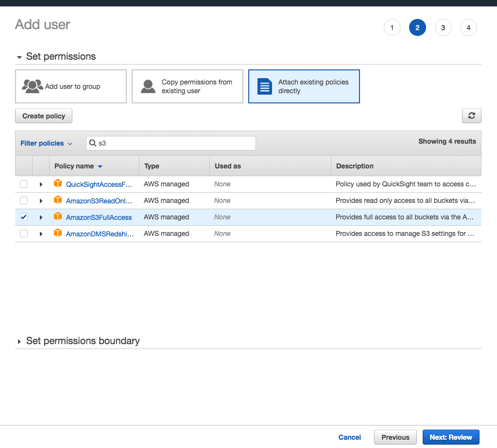The height and width of the screenshot is (448, 497).
Task: Open the AmazonS3FullAccess policy link
Action: coord(99,217)
